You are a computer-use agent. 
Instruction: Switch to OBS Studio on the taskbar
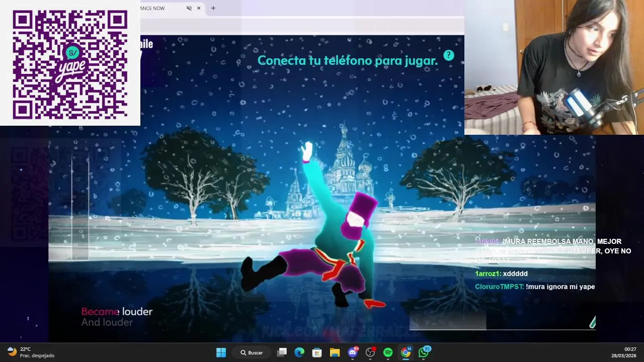pos(370,352)
